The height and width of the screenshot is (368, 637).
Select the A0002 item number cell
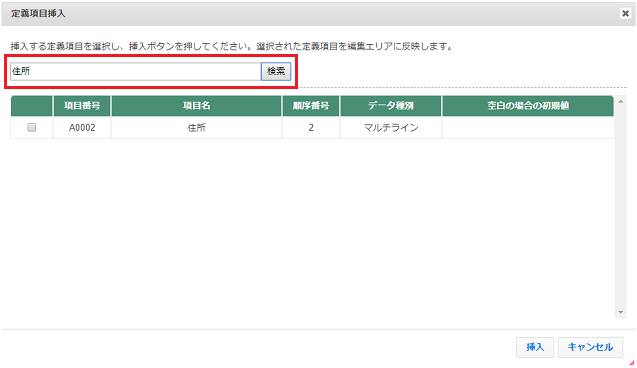[82, 128]
